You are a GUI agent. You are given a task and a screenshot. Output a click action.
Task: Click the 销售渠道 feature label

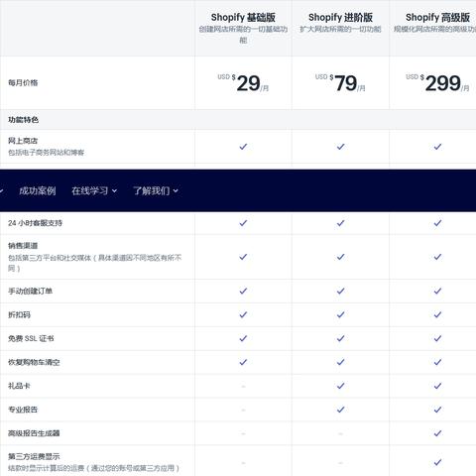23,246
